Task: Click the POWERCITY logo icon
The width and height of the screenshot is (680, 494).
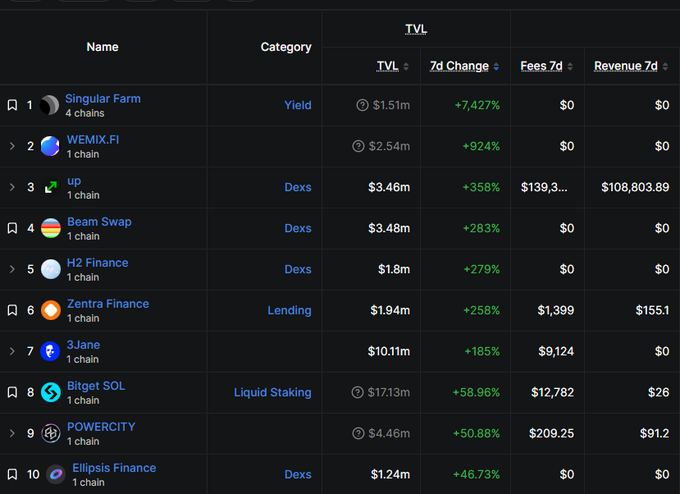Action: point(51,433)
